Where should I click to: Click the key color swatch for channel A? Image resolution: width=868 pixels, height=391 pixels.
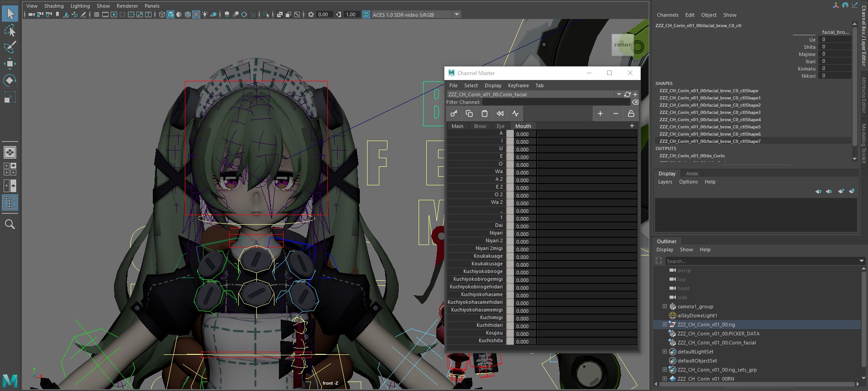pyautogui.click(x=510, y=134)
